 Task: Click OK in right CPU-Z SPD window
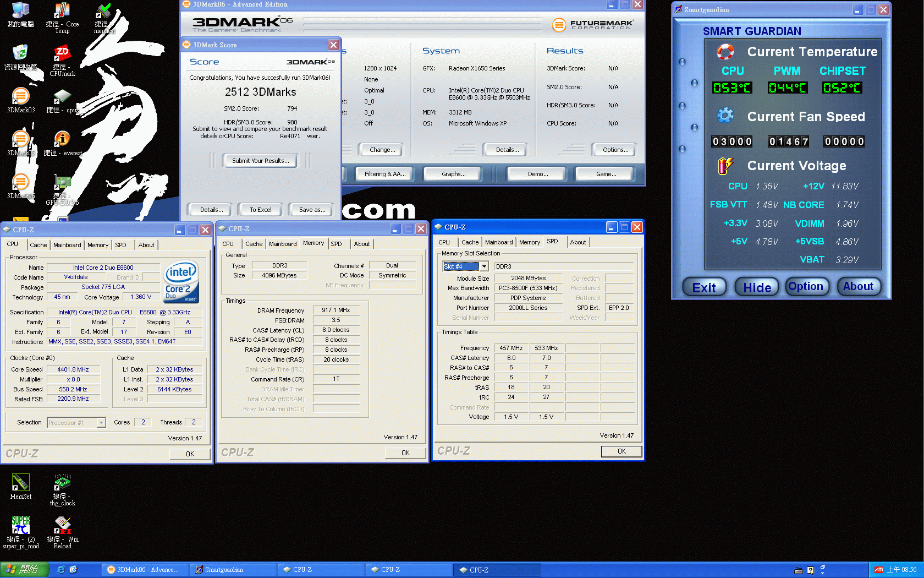621,451
